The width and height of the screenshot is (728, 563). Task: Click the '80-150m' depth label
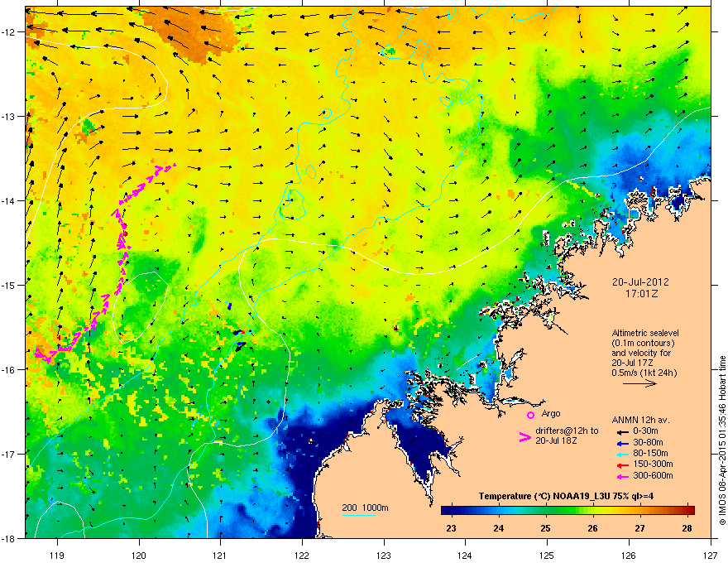[650, 454]
